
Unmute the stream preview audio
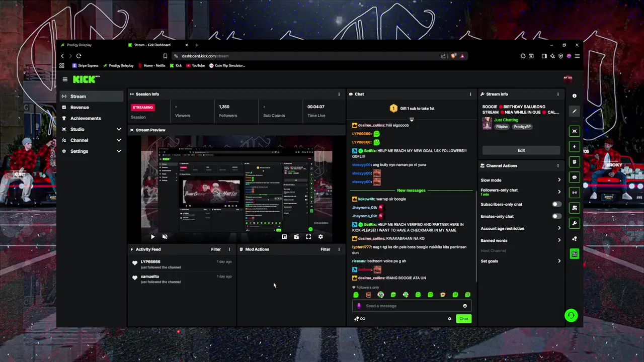165,237
